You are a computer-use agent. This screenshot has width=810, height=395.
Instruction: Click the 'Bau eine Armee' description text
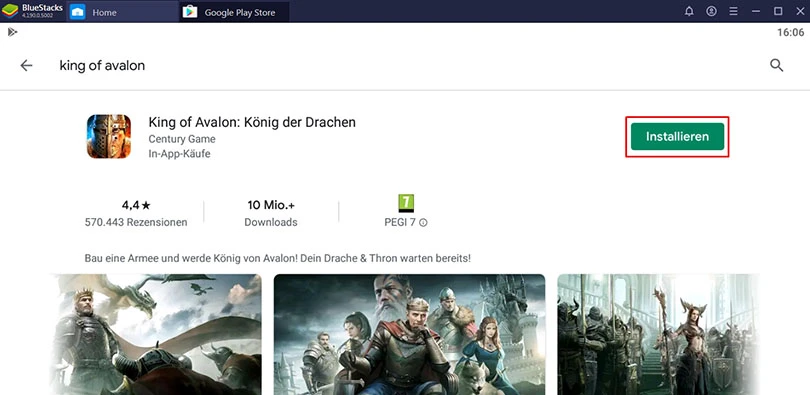pyautogui.click(x=278, y=258)
